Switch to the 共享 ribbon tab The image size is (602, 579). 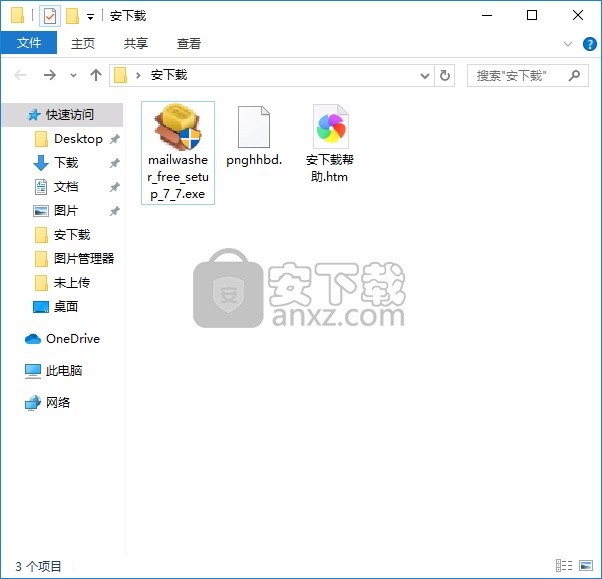click(136, 43)
